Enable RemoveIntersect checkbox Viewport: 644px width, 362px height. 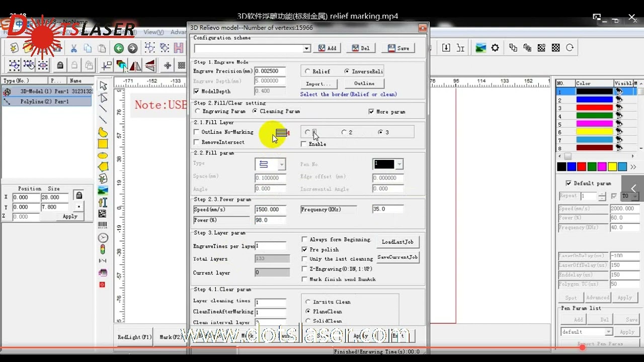click(x=197, y=142)
